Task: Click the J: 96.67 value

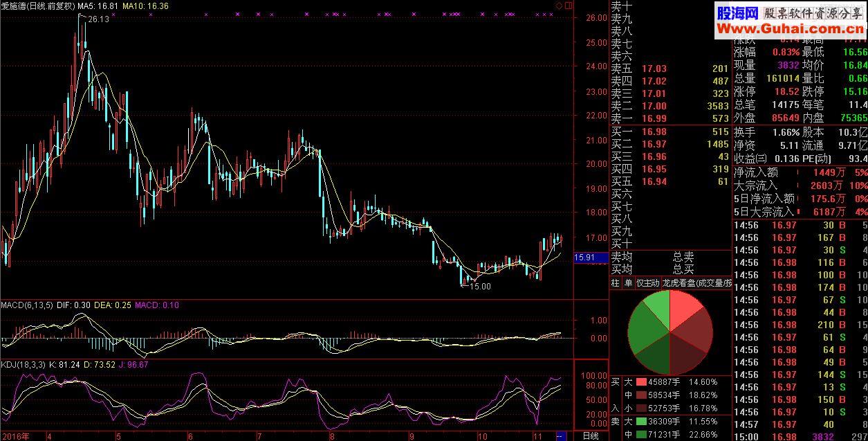Action: tap(133, 364)
